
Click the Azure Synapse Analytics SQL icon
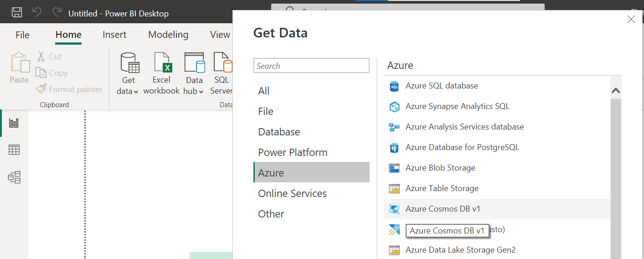pyautogui.click(x=394, y=107)
